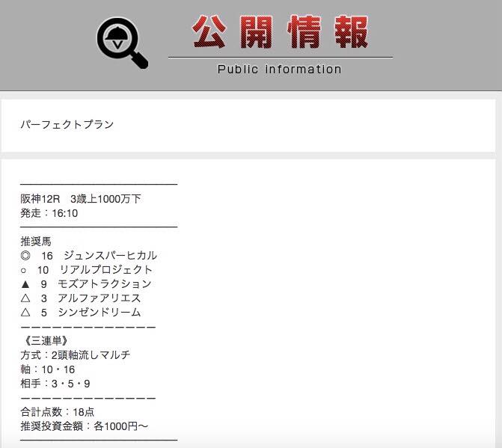Click the 推奨馬 section label
This screenshot has height=448, width=502.
tap(36, 242)
